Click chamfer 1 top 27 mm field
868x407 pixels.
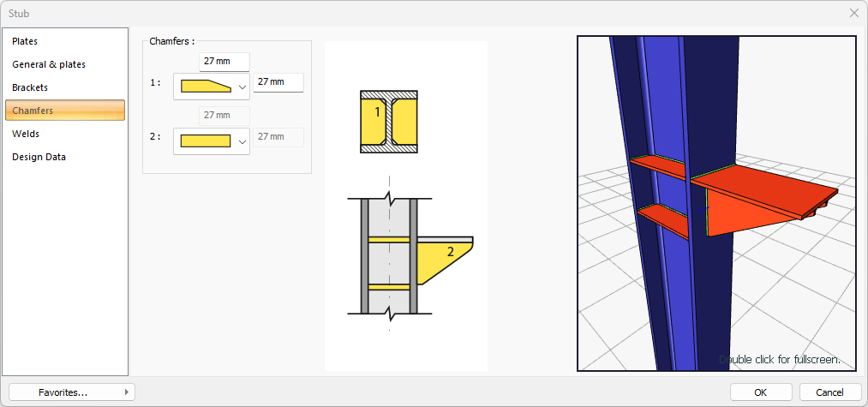(x=224, y=62)
